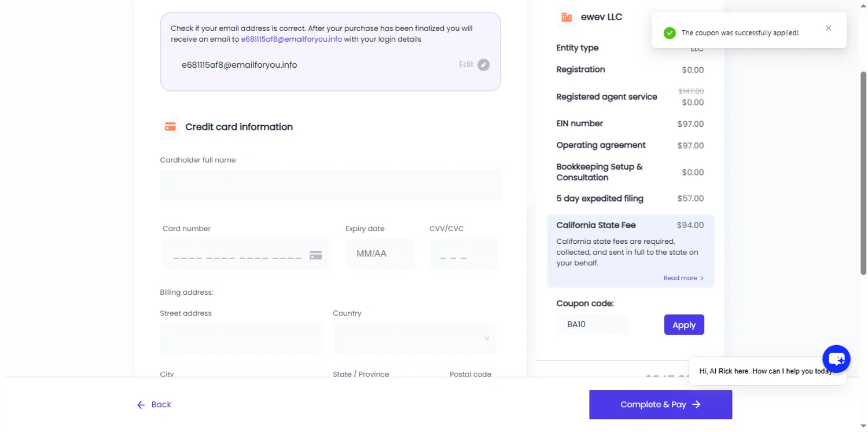
Task: Click the card icon inside card number field
Action: point(315,255)
